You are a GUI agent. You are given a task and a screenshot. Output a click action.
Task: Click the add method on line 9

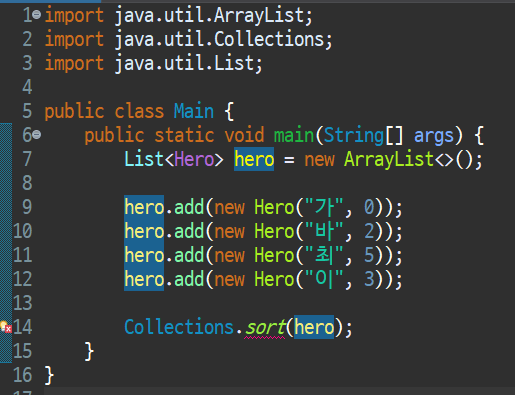pyautogui.click(x=189, y=207)
